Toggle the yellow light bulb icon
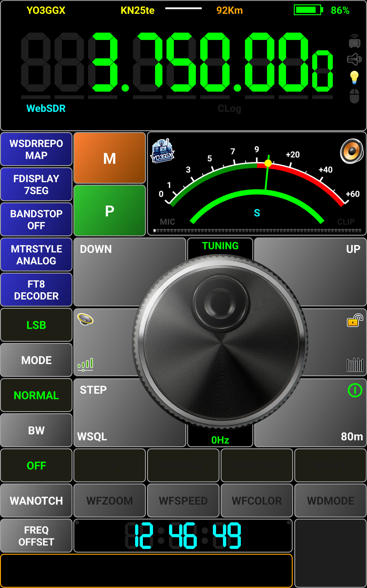The height and width of the screenshot is (588, 367). click(x=354, y=77)
